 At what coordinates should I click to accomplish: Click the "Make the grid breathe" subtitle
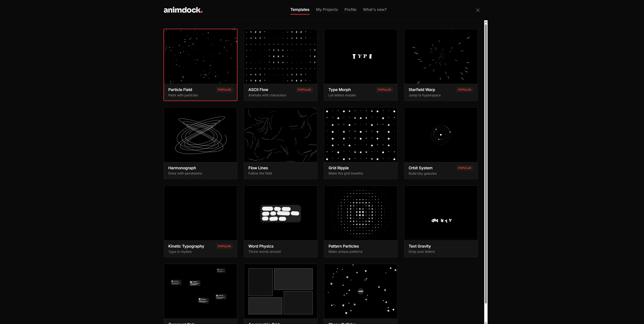tap(346, 173)
